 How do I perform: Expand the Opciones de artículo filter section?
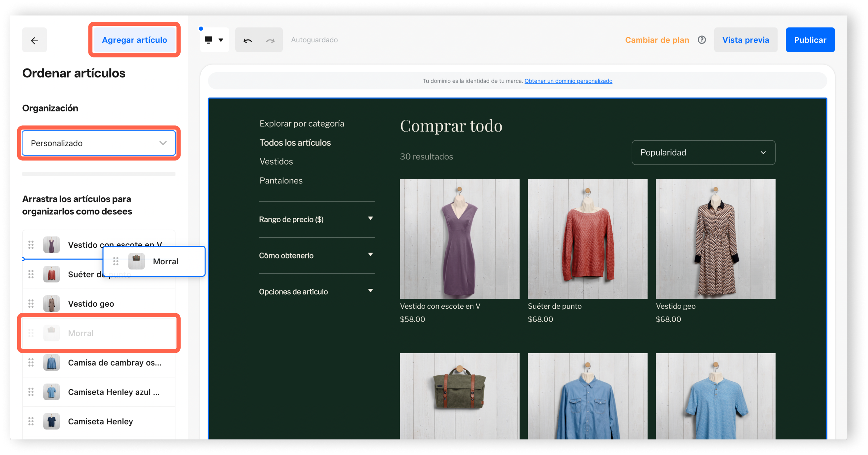click(316, 291)
